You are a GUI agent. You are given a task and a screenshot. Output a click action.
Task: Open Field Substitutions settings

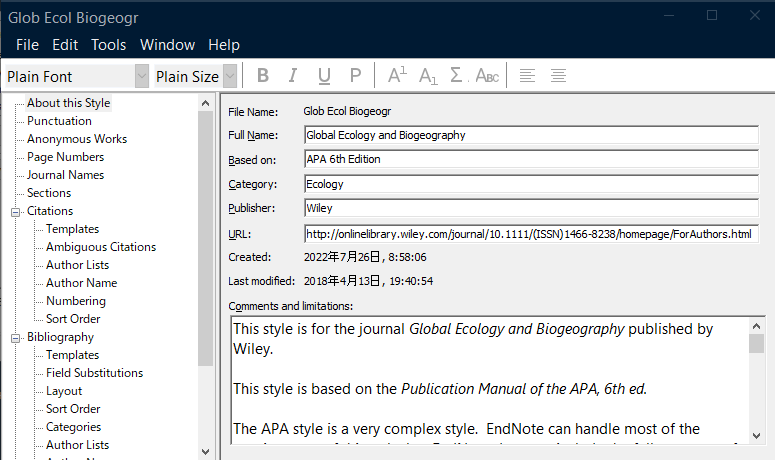pyautogui.click(x=94, y=373)
